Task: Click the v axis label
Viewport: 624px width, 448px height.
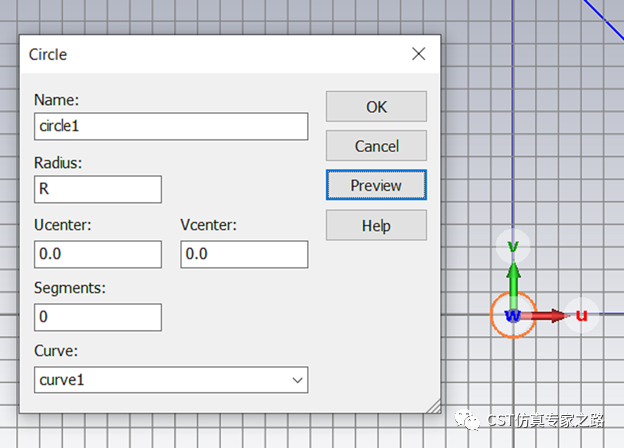Action: tap(513, 246)
